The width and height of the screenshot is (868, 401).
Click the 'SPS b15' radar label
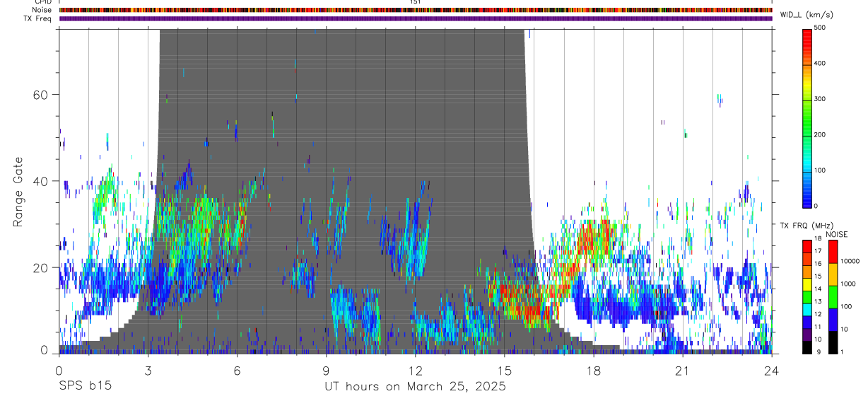85,386
